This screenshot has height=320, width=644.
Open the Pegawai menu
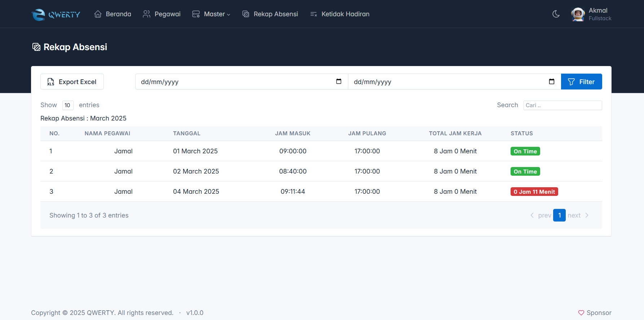pos(162,14)
